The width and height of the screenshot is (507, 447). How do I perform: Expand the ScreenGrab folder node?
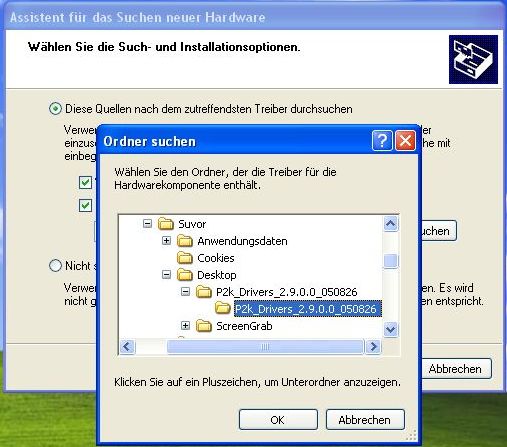pyautogui.click(x=185, y=325)
